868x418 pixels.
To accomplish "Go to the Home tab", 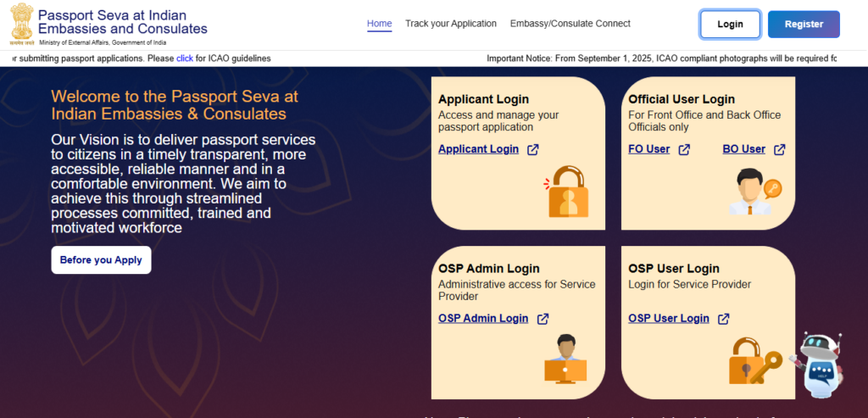I will pos(380,24).
